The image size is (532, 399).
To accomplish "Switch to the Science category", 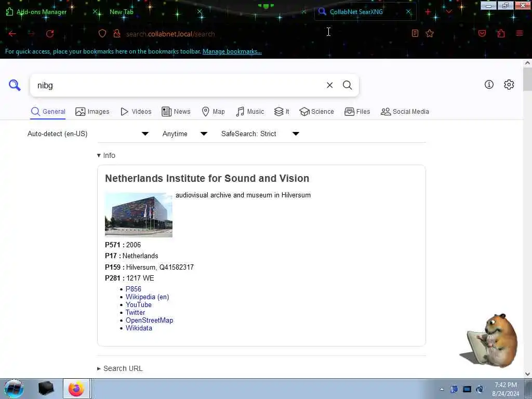I will click(x=316, y=112).
